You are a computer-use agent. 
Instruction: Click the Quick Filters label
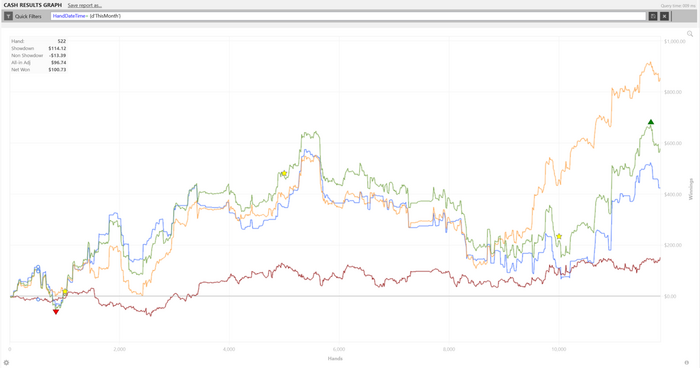[28, 16]
